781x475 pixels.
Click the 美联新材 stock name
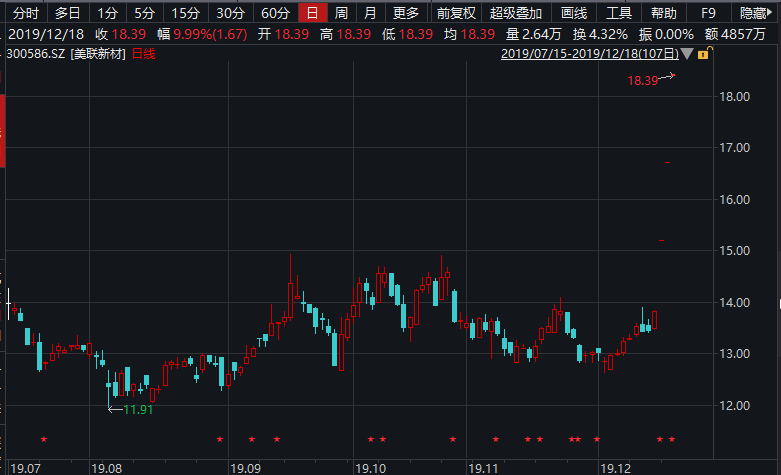coord(98,54)
